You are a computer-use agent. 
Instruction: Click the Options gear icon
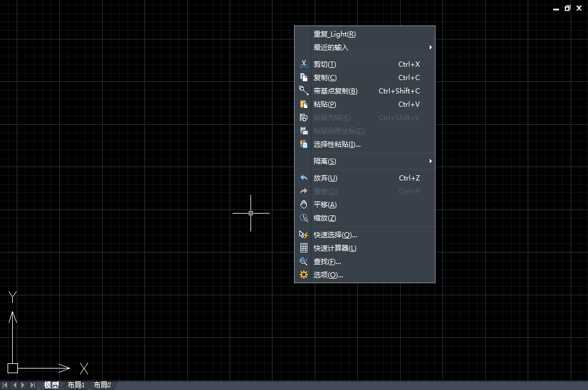303,275
